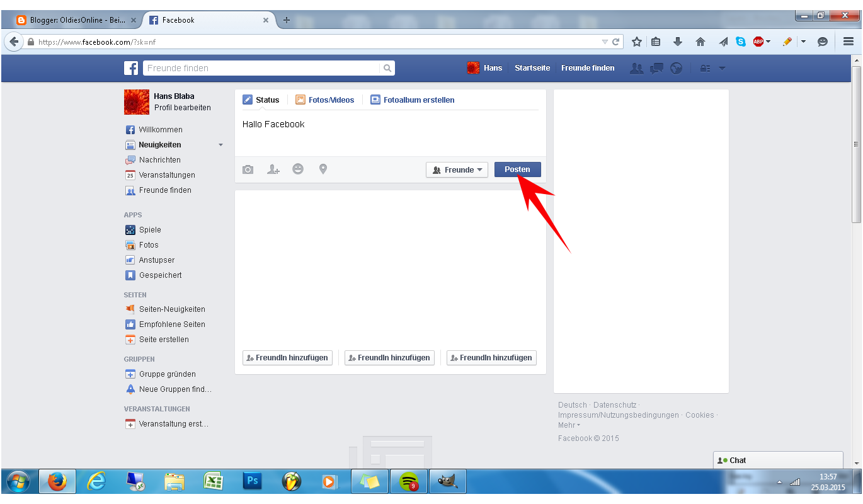
Task: Expand Neuigkeiten options arrow
Action: click(x=220, y=145)
